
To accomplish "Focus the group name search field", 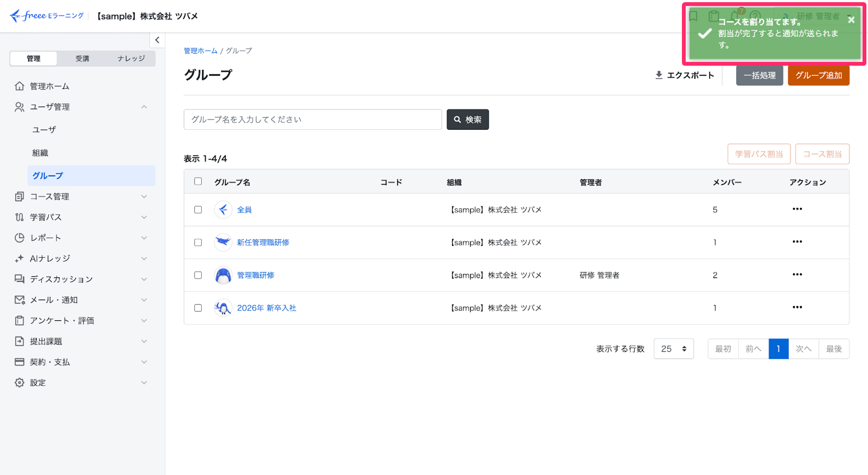I will [313, 119].
